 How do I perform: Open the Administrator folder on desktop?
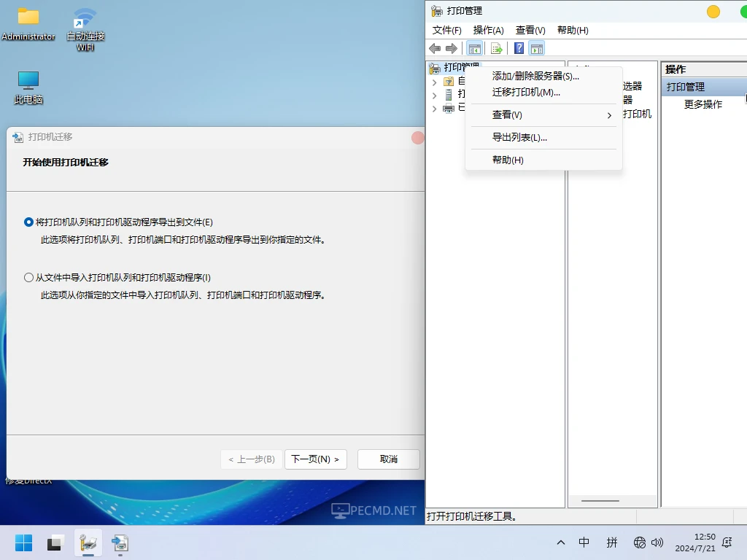tap(28, 24)
